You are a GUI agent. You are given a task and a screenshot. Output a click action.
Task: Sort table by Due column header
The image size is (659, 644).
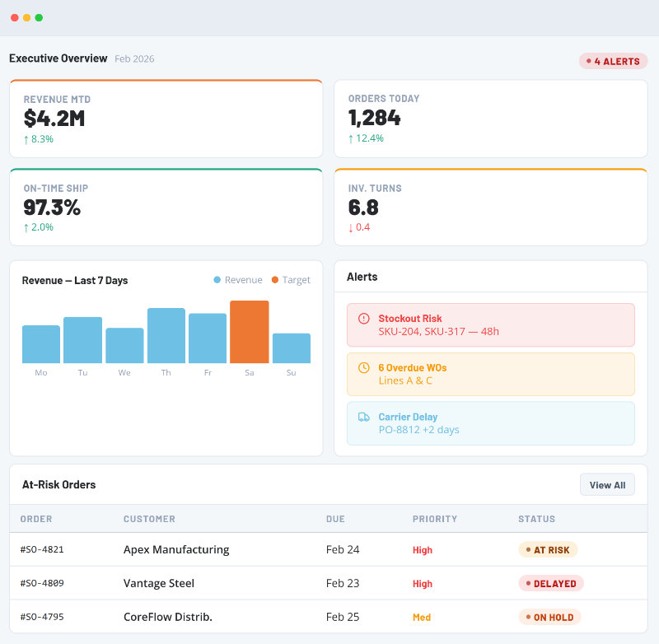pos(335,519)
